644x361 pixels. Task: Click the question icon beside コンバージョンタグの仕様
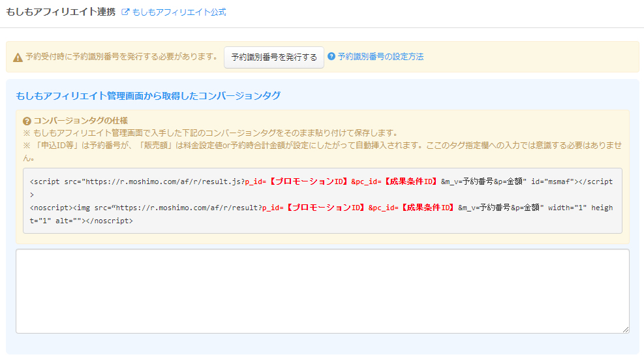tap(27, 121)
